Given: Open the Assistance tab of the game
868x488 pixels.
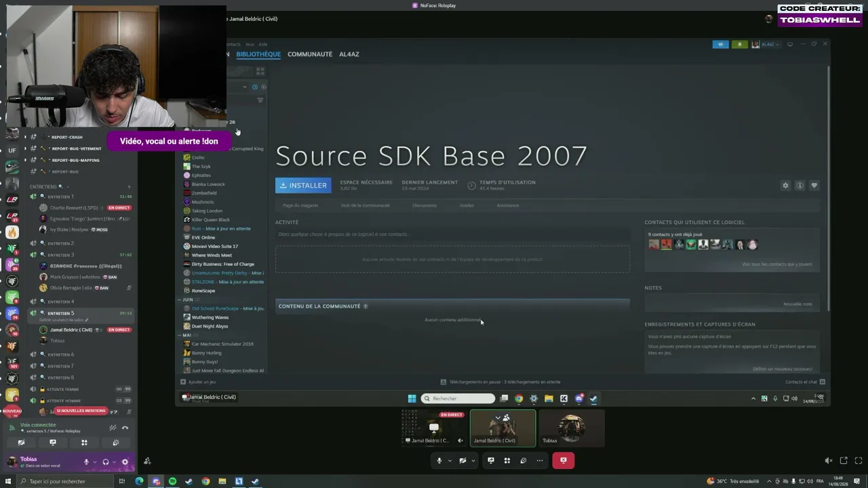Looking at the screenshot, I should point(508,205).
